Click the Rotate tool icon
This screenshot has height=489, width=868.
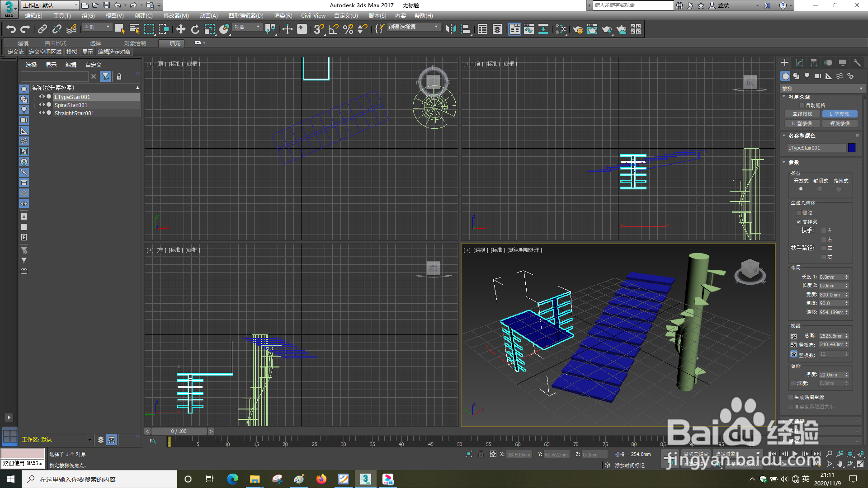point(195,29)
